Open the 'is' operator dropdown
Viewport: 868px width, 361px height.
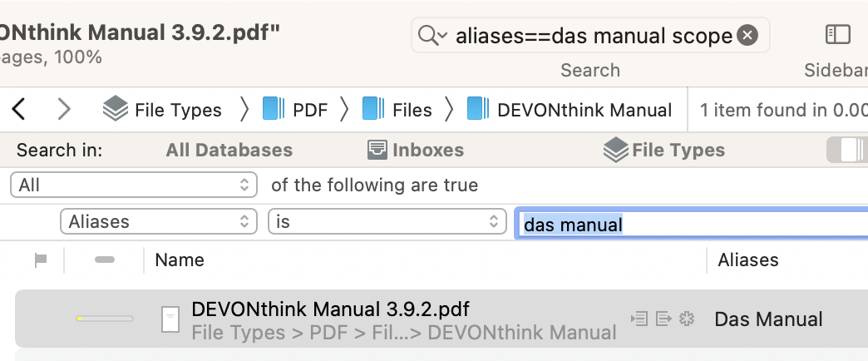pyautogui.click(x=387, y=222)
